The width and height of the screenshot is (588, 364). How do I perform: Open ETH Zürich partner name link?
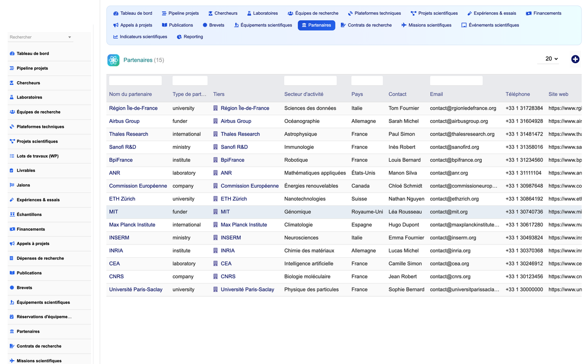pos(122,199)
